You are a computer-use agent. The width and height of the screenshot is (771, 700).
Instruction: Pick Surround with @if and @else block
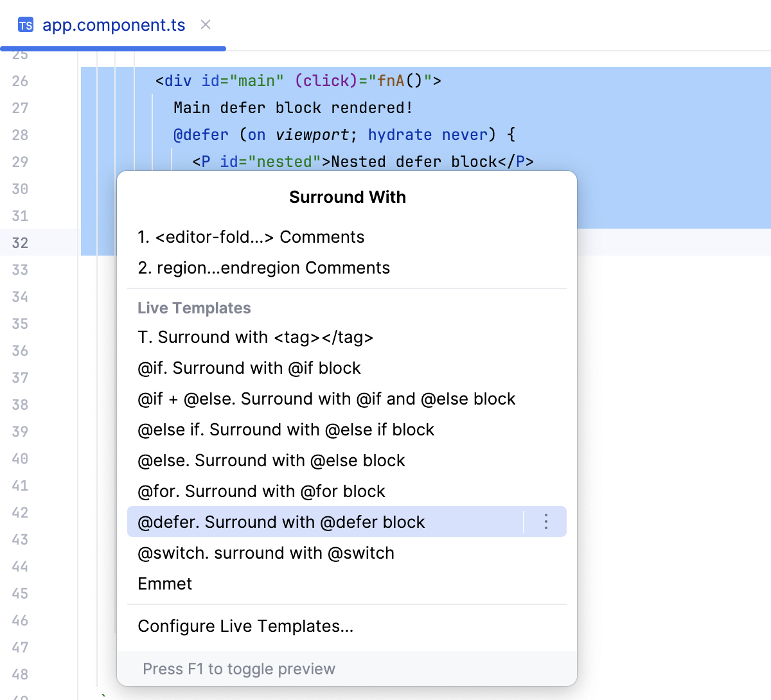coord(326,398)
